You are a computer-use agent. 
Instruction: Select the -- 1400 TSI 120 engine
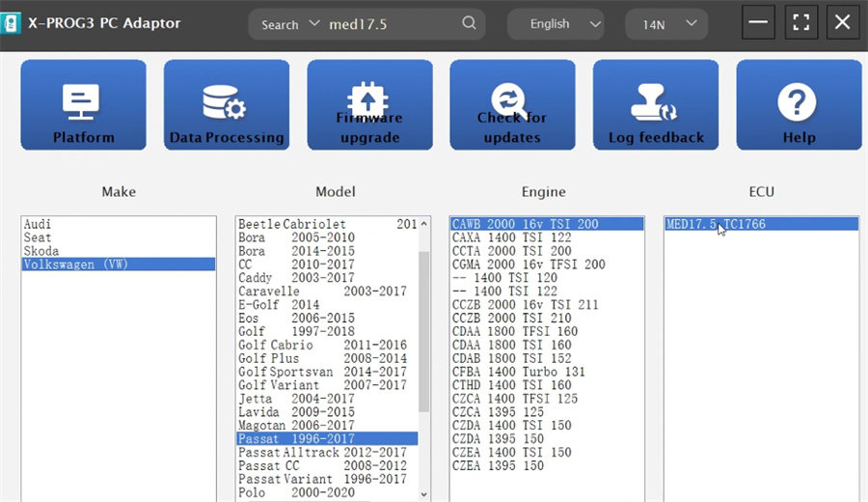point(547,278)
